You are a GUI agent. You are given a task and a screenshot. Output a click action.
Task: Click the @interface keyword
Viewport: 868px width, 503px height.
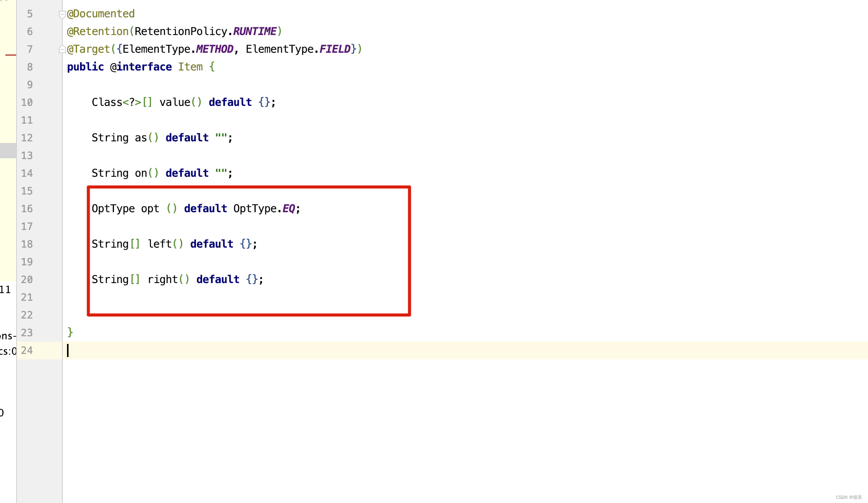click(x=141, y=67)
